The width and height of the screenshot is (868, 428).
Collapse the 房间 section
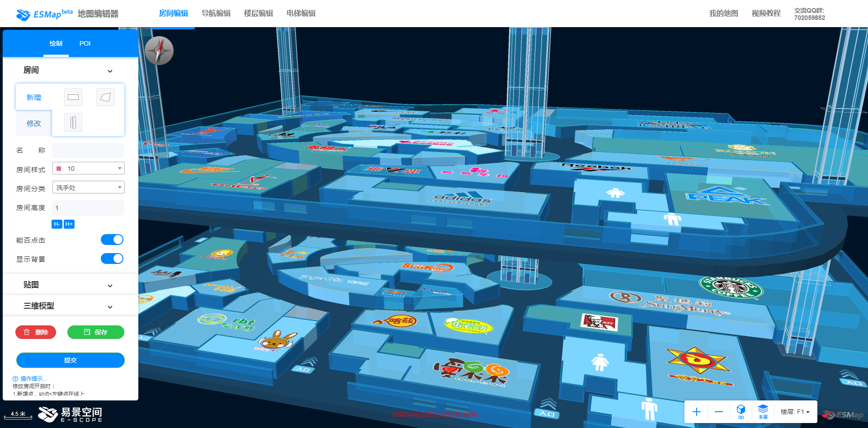(110, 71)
